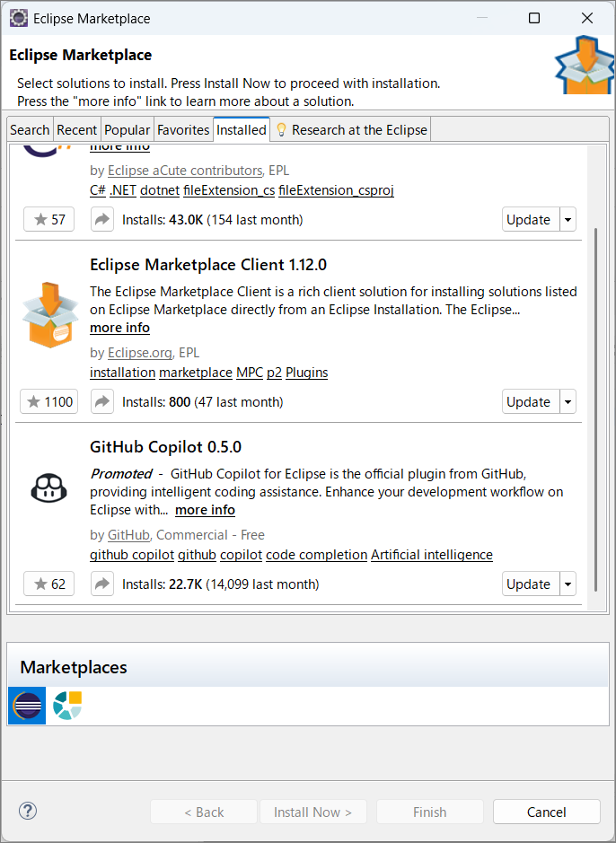Click the marketplace tag link
Image resolution: width=616 pixels, height=843 pixels.
[x=196, y=373]
